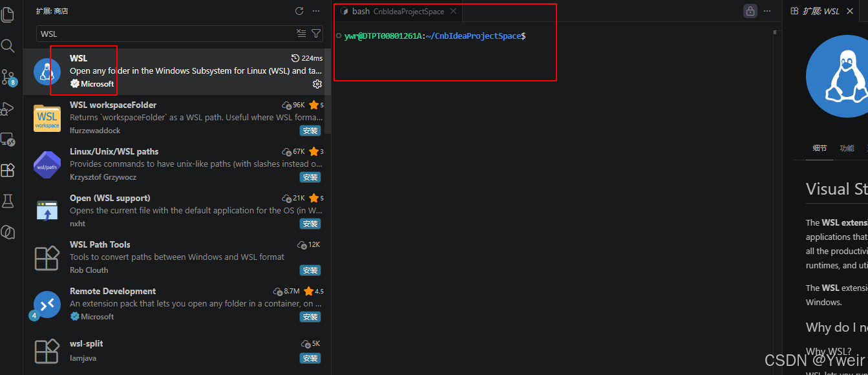Select 'Remote Development' title text

pos(112,291)
